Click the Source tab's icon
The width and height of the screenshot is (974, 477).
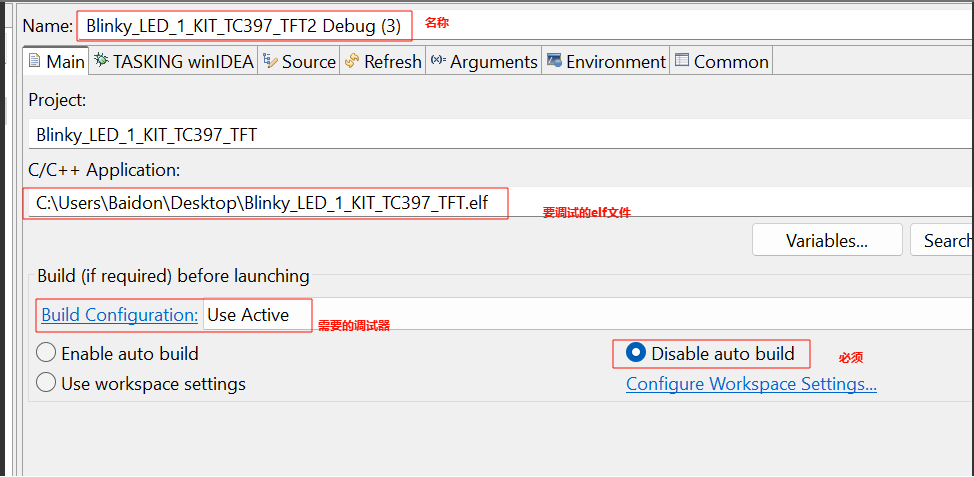[x=270, y=61]
